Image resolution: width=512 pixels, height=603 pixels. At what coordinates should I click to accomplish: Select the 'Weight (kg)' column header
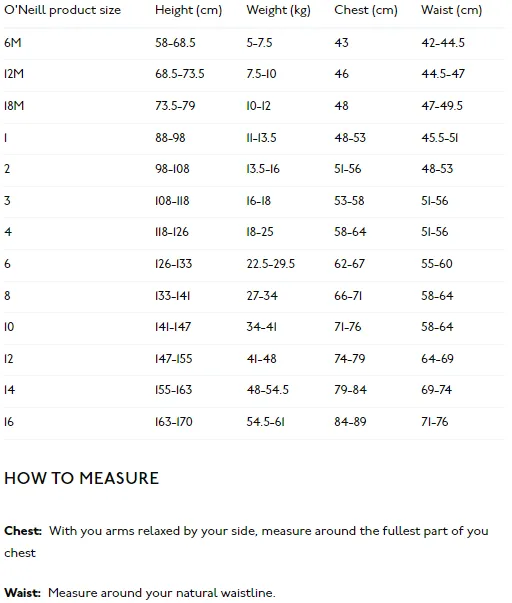coord(279,10)
